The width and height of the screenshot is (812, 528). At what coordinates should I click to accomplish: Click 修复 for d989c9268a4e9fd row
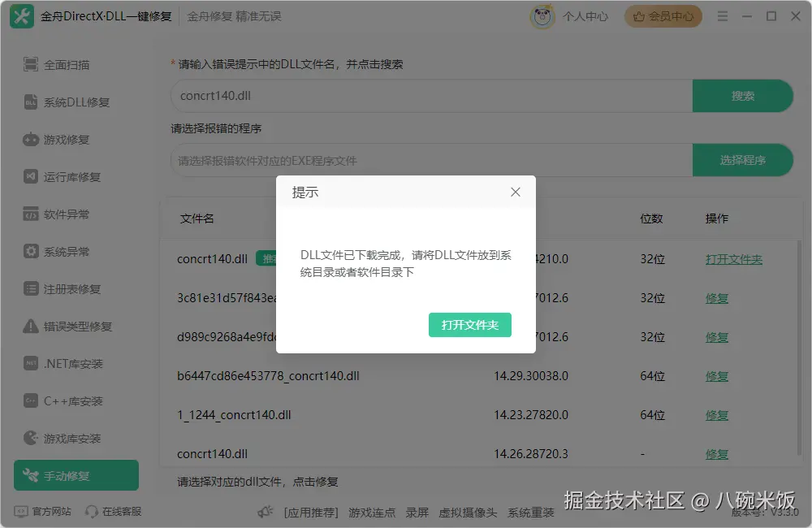717,337
